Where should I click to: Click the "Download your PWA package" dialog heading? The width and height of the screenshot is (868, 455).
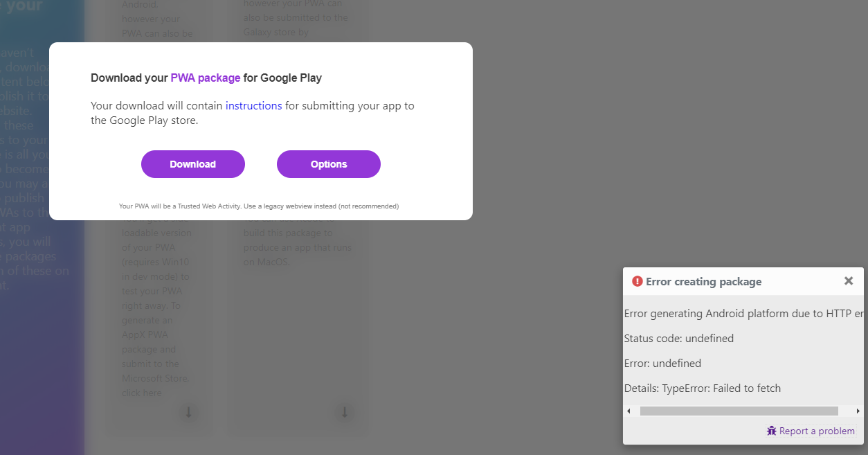206,78
